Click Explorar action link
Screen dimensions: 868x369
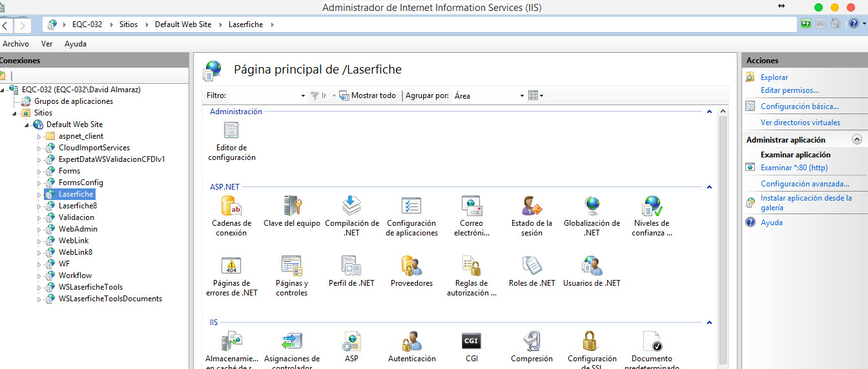pos(774,77)
